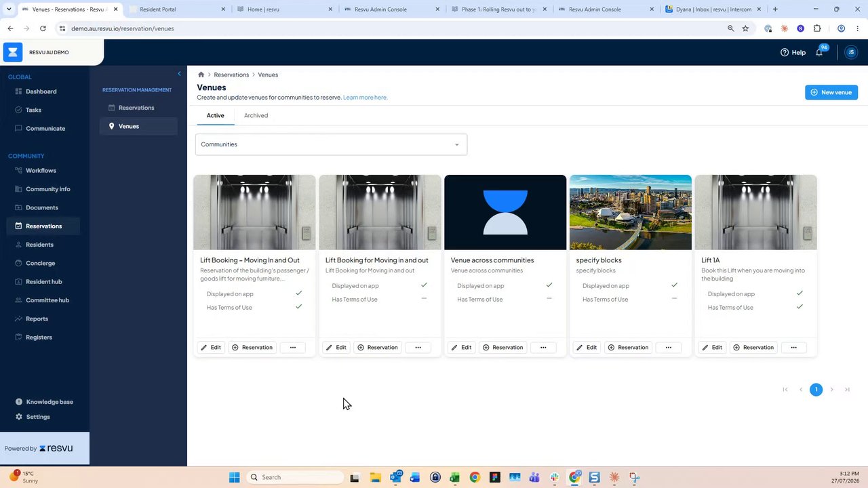Open the Windows Start menu
Viewport: 868px width, 488px height.
tap(235, 477)
